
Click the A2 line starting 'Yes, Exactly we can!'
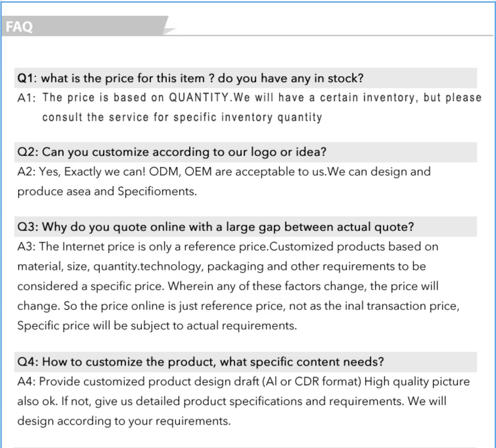coord(223,171)
